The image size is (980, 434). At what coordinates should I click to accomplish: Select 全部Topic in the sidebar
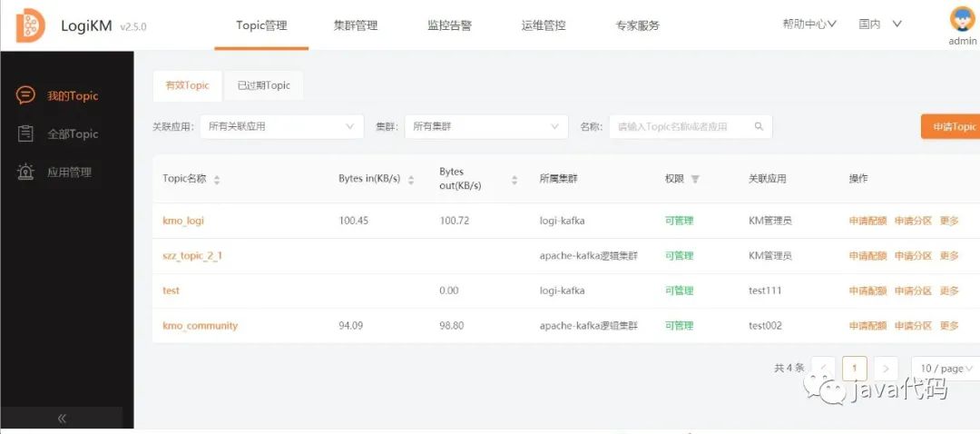click(x=73, y=134)
